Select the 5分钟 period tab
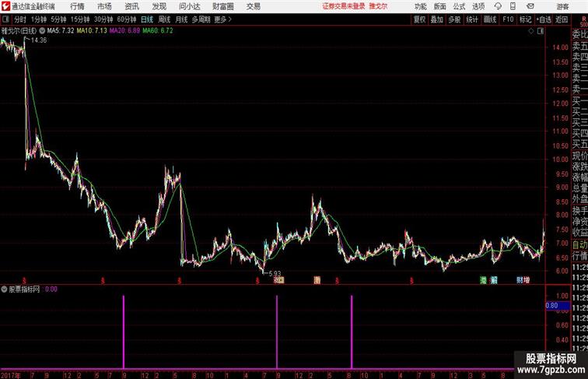Screen dimensions: 588x379 click(x=58, y=19)
